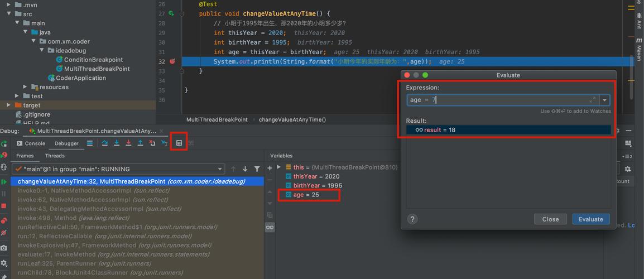The width and height of the screenshot is (644, 279).
Task: Open the Maven tool window tab
Action: 639,50
